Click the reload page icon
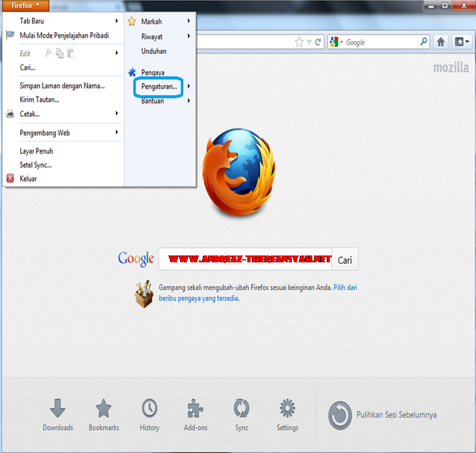The image size is (476, 453). [318, 42]
